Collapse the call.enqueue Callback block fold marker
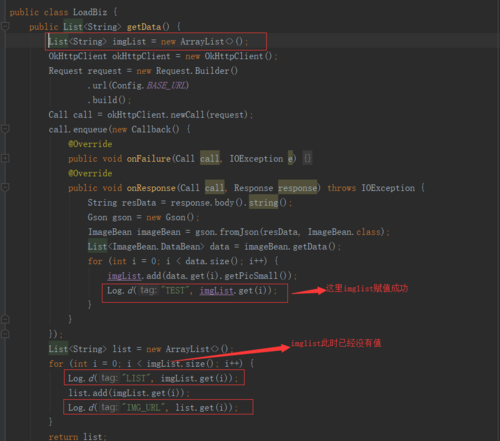Image resolution: width=500 pixels, height=441 pixels. coord(5,129)
